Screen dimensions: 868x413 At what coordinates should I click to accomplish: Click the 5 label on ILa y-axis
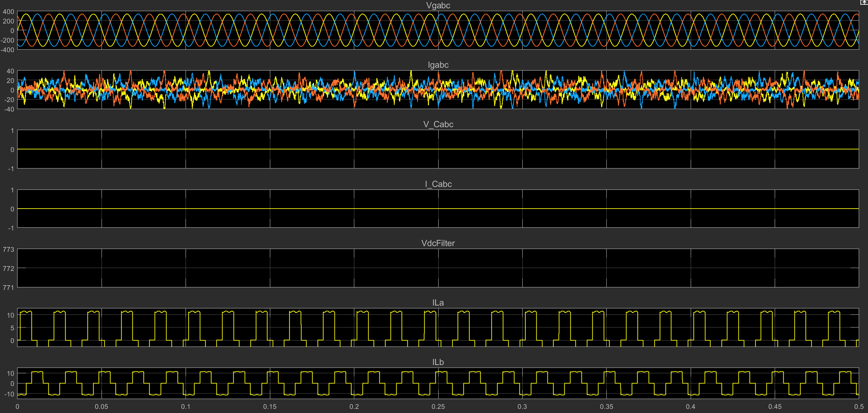pos(12,328)
